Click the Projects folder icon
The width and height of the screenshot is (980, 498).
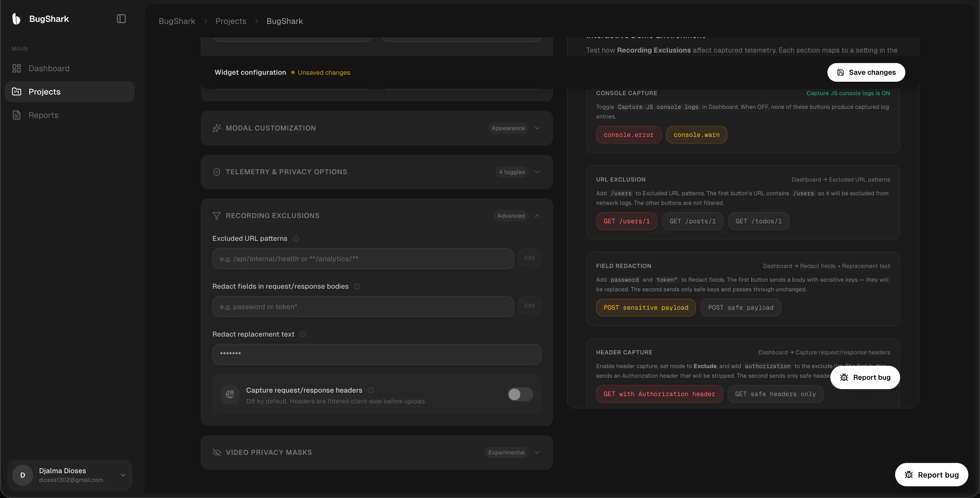point(16,91)
